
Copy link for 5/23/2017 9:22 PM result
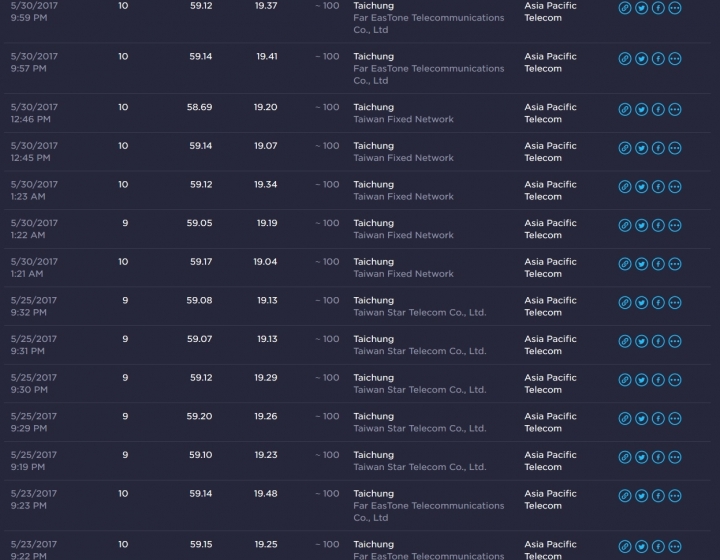click(624, 546)
